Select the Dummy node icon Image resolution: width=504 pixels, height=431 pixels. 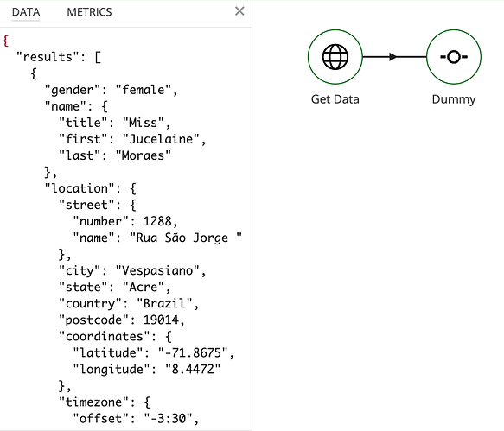pyautogui.click(x=454, y=57)
